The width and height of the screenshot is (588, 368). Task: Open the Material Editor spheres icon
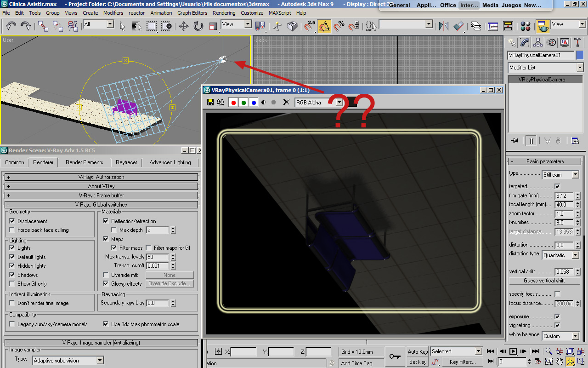pos(526,26)
